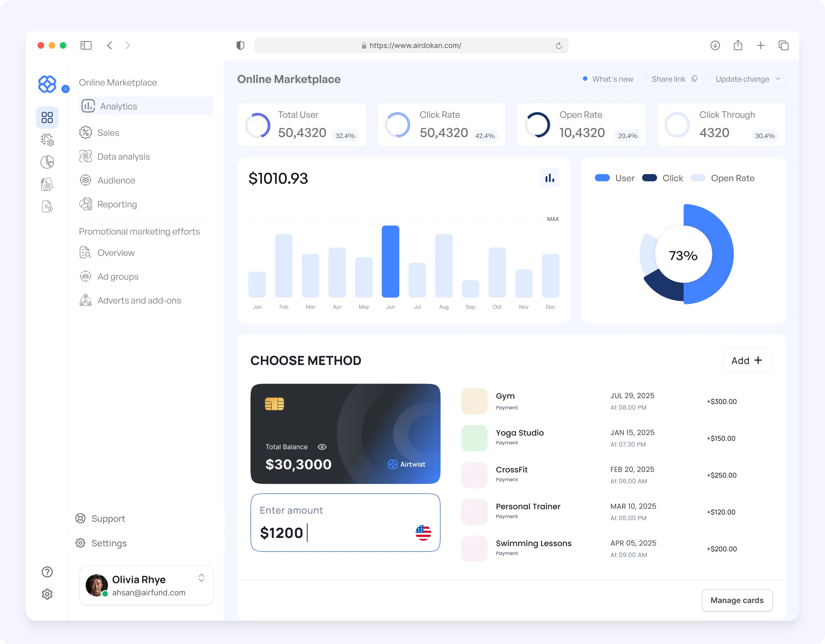Click the Add button in Choose Method

coord(747,360)
